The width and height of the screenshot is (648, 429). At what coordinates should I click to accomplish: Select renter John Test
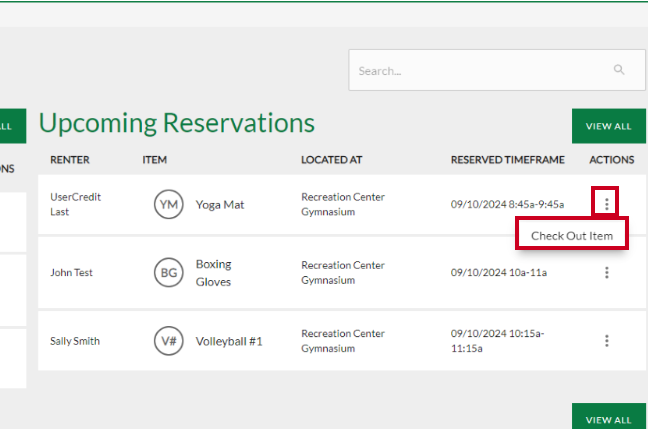click(x=71, y=272)
